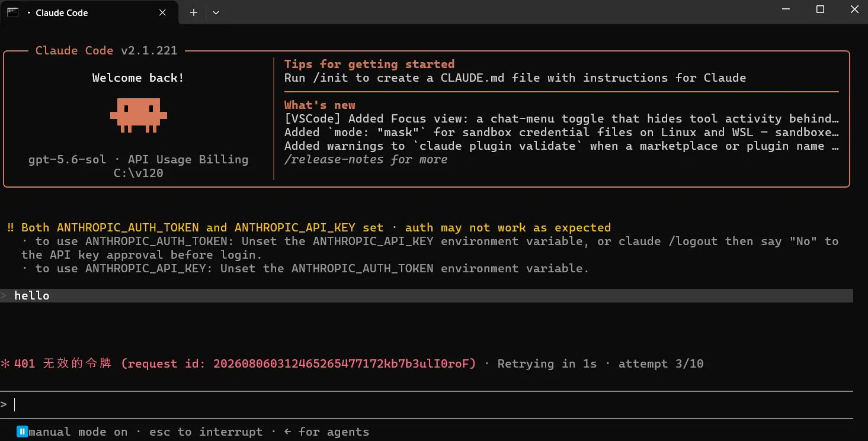Click the 'claude plugin validate' release note
The height and width of the screenshot is (441, 868).
(562, 146)
